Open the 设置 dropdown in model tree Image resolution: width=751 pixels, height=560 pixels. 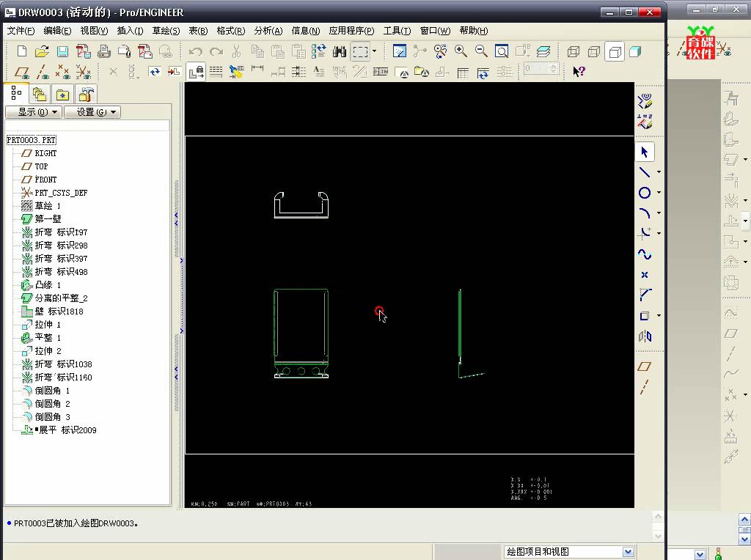click(92, 112)
